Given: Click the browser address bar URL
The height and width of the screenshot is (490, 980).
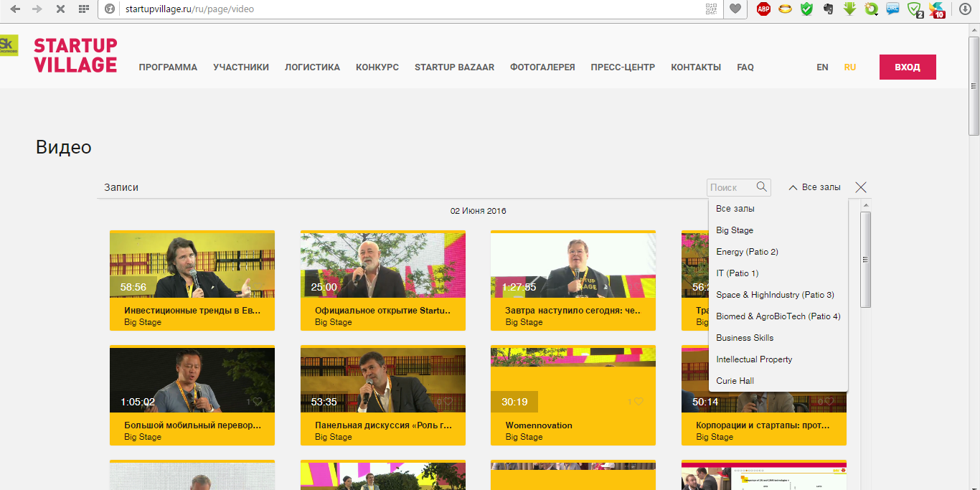Looking at the screenshot, I should (x=189, y=9).
